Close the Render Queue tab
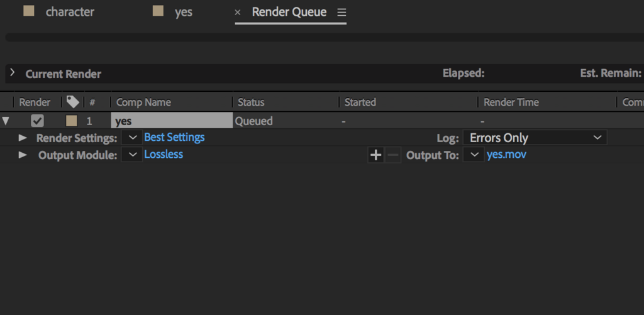644x315 pixels. pyautogui.click(x=237, y=13)
